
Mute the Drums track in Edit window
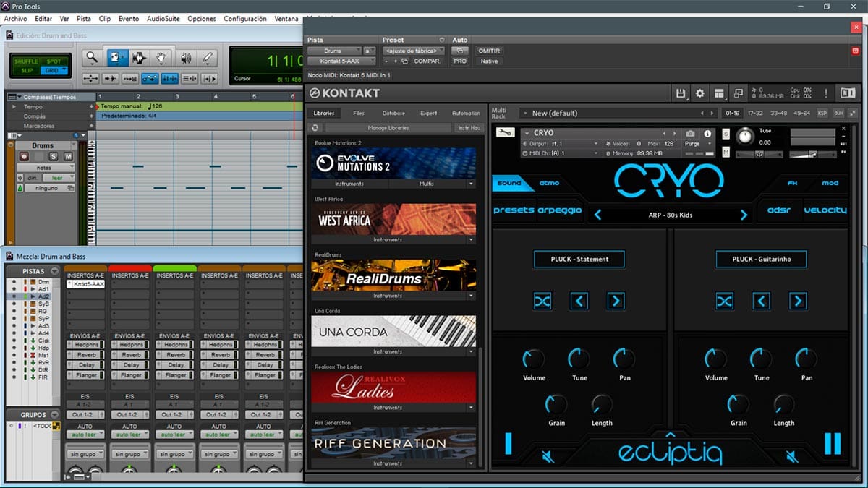tap(68, 157)
